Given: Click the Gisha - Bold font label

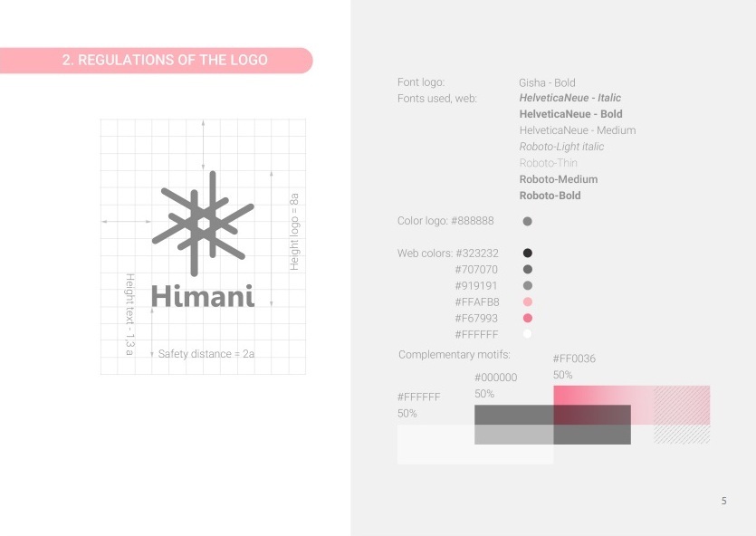Looking at the screenshot, I should point(547,83).
